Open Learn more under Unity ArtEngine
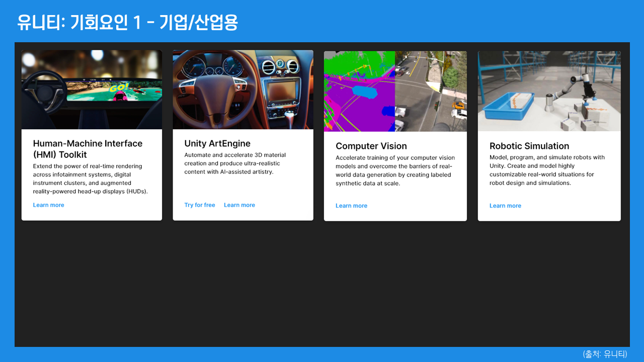The image size is (644, 362). click(x=239, y=205)
